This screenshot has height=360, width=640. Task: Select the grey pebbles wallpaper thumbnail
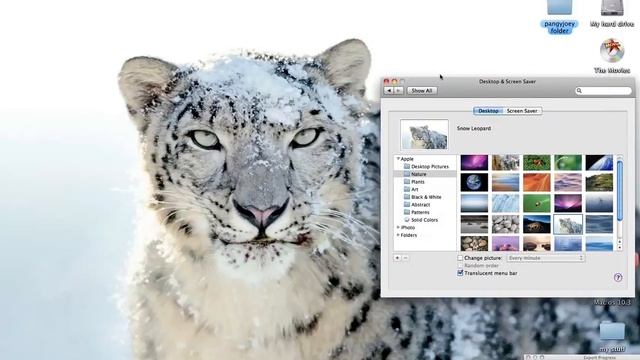[x=505, y=224]
